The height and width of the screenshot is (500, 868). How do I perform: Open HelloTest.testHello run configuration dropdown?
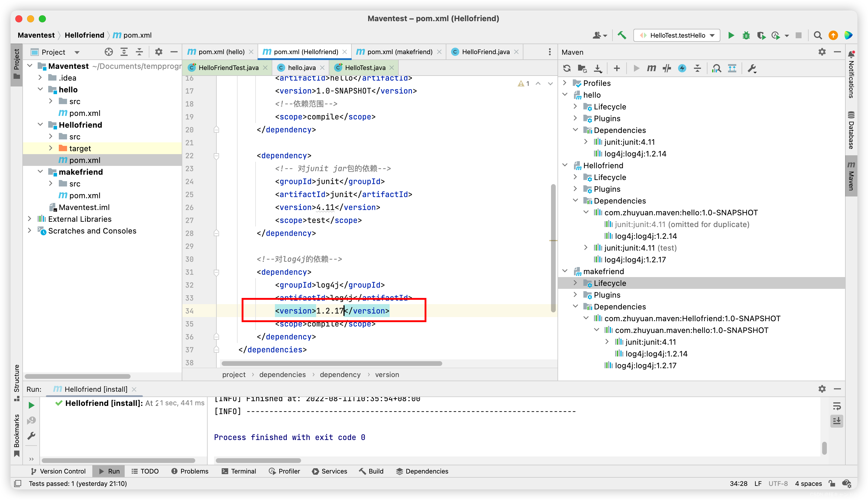click(x=677, y=35)
